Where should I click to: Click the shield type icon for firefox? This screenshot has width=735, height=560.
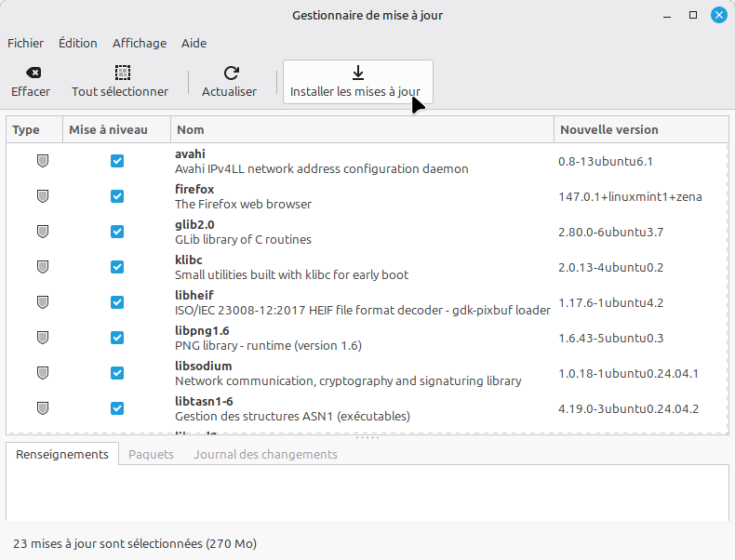pyautogui.click(x=43, y=196)
